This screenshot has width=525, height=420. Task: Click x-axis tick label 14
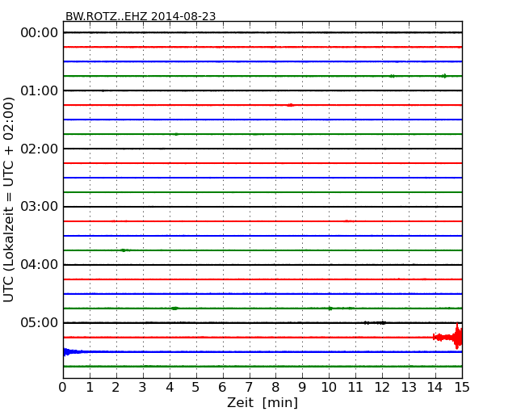pyautogui.click(x=435, y=388)
